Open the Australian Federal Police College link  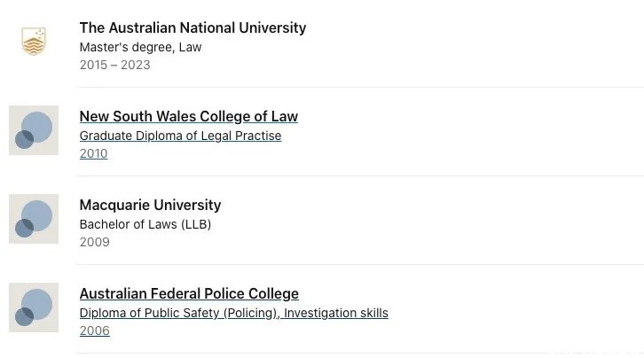[189, 293]
